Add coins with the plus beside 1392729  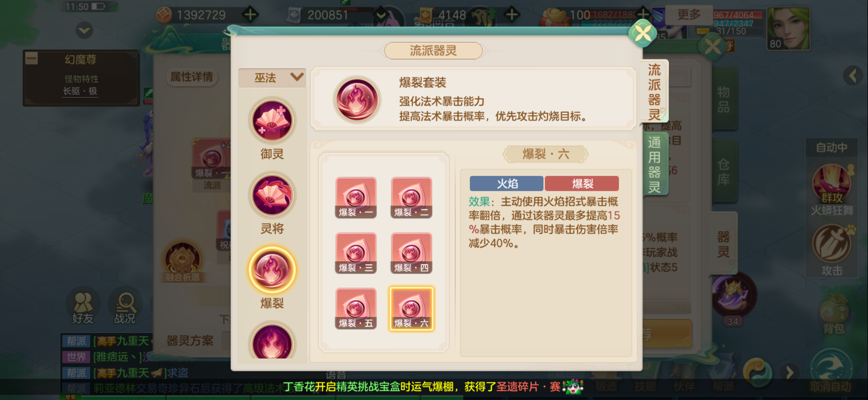tap(251, 15)
